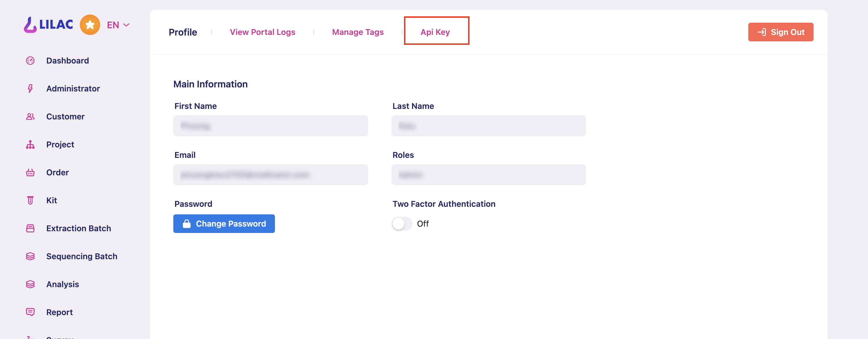
Task: Click the Sequencing Batch stack icon
Action: (30, 257)
